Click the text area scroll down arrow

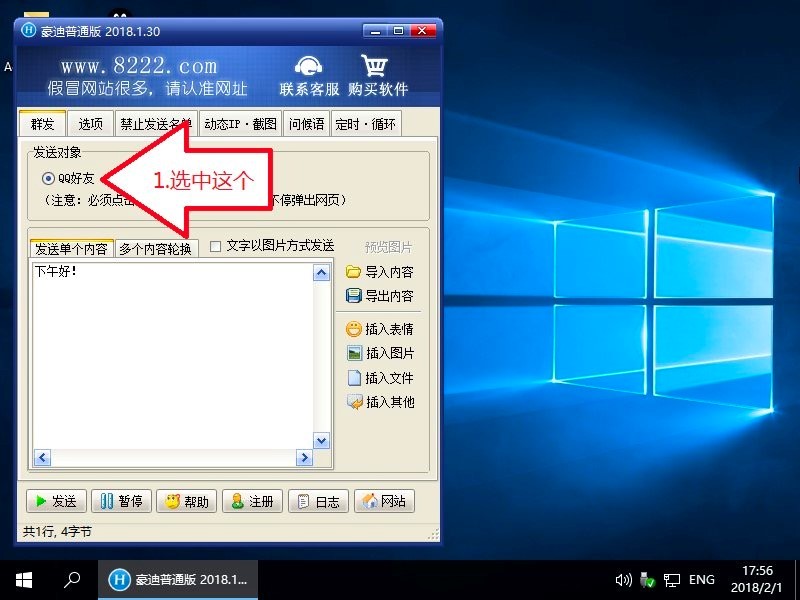(321, 441)
